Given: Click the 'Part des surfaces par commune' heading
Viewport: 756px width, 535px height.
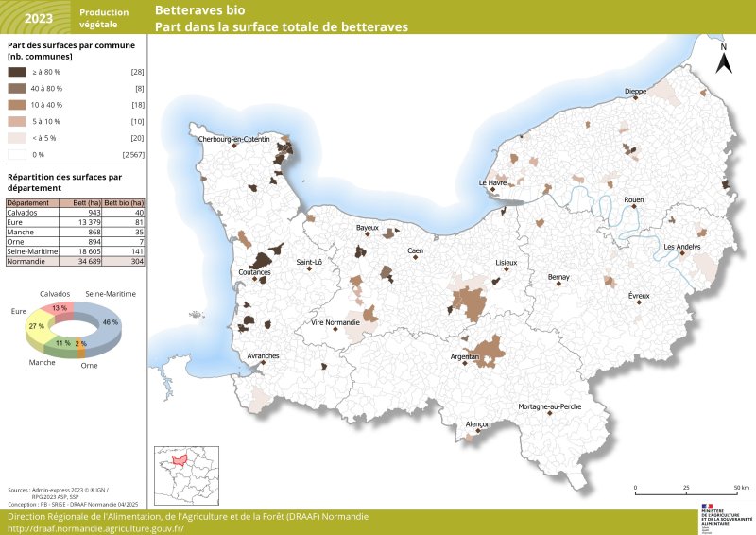Looking at the screenshot, I should [72, 45].
